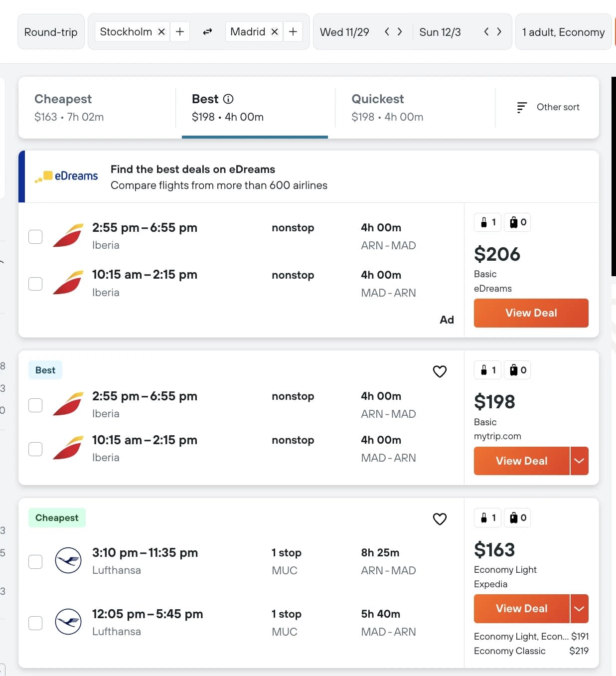Select Lufthansa 12:05 pm flight checkbox

pos(35,623)
